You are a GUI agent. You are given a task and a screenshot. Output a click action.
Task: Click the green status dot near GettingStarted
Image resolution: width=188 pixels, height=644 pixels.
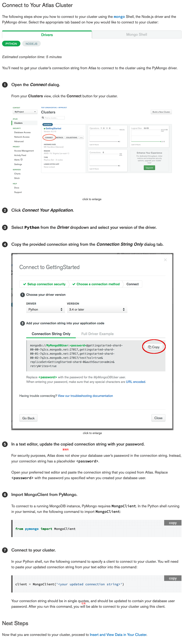[44, 128]
